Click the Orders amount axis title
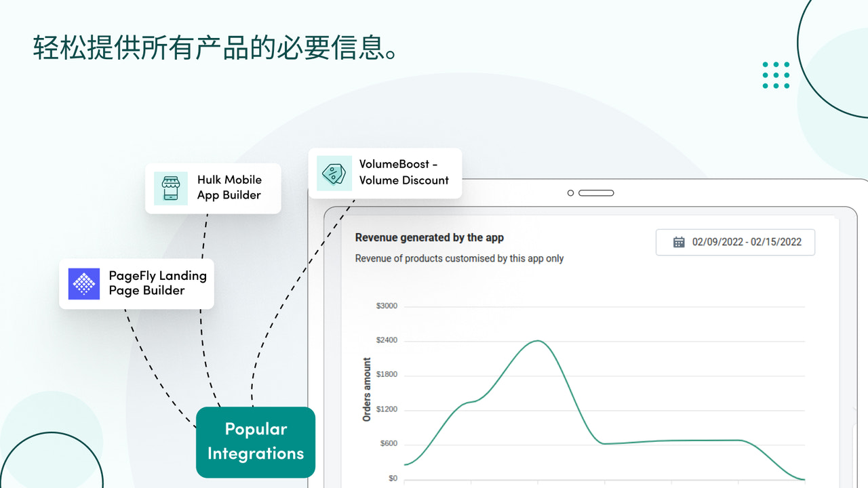This screenshot has height=488, width=868. click(367, 390)
